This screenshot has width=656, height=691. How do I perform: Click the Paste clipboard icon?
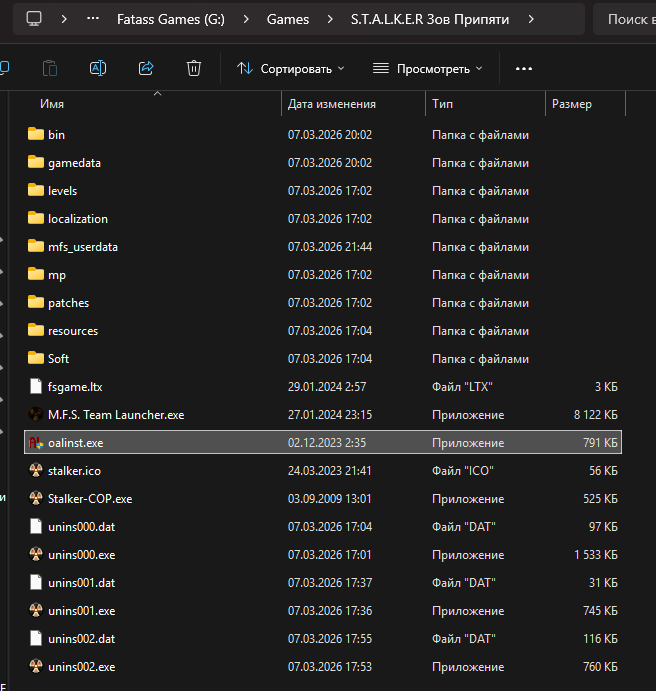[x=50, y=68]
